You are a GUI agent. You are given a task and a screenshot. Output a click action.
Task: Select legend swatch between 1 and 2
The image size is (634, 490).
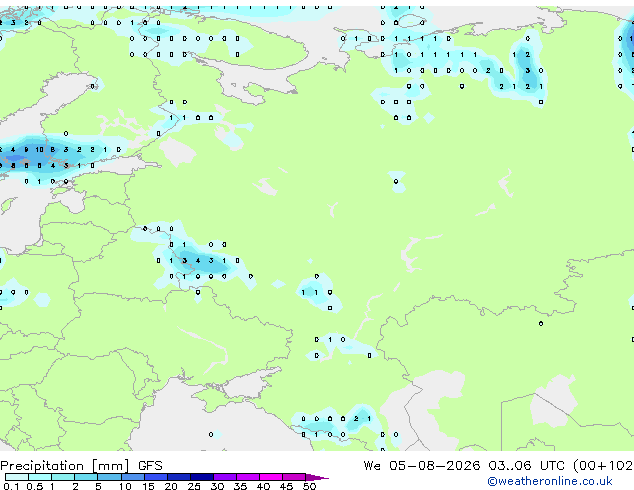[63, 477]
